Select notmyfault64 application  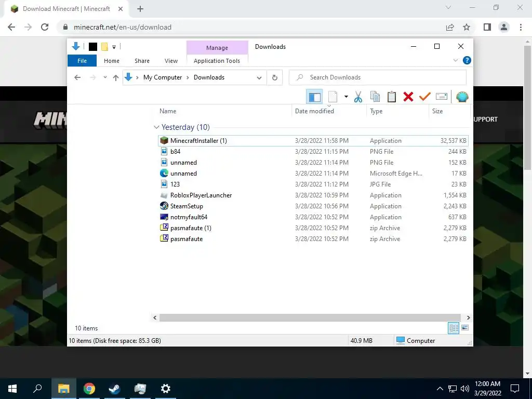[x=313, y=217]
